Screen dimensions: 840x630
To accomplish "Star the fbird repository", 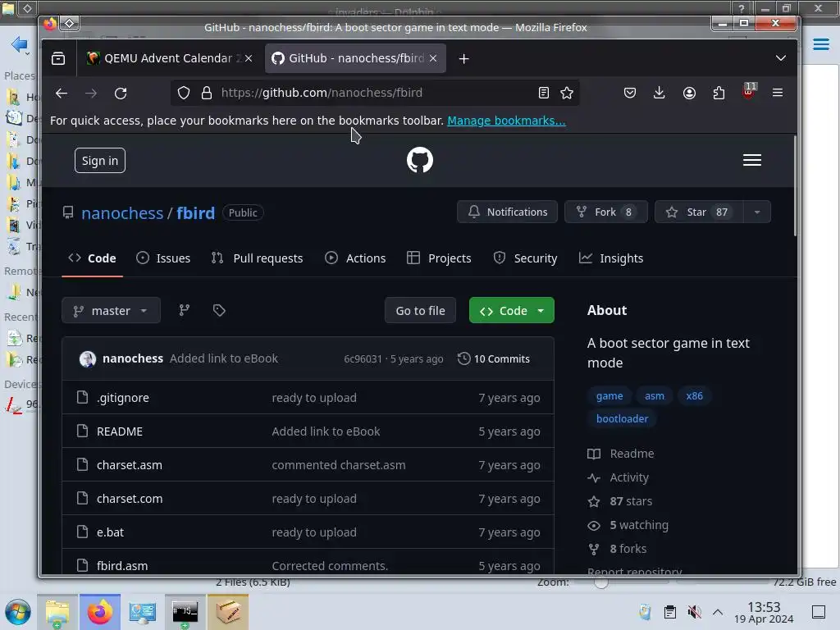I will pos(699,212).
